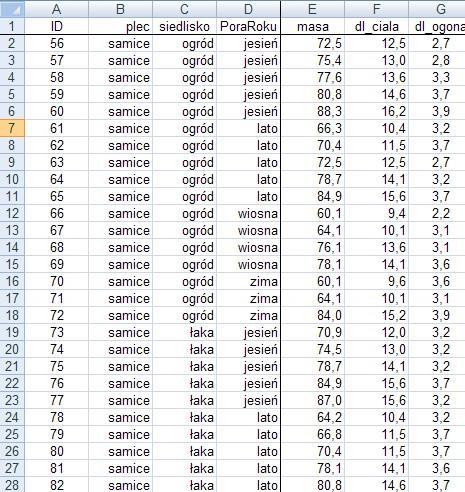Click 'jesień' in row 19

click(x=248, y=332)
